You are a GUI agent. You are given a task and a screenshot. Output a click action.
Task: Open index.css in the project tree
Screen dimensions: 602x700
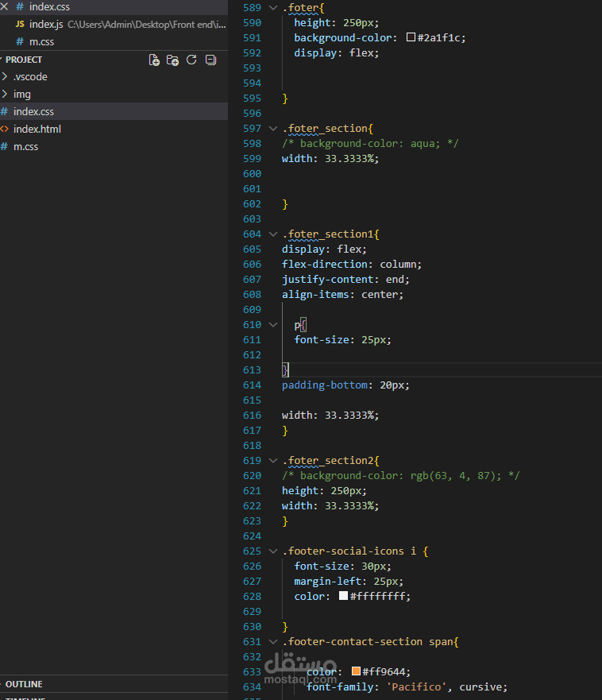[x=114, y=111]
